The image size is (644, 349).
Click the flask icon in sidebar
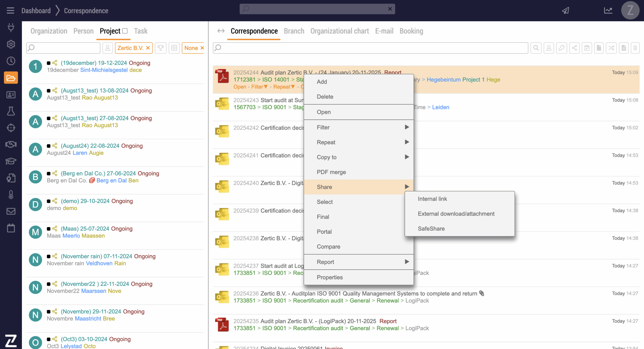11,111
